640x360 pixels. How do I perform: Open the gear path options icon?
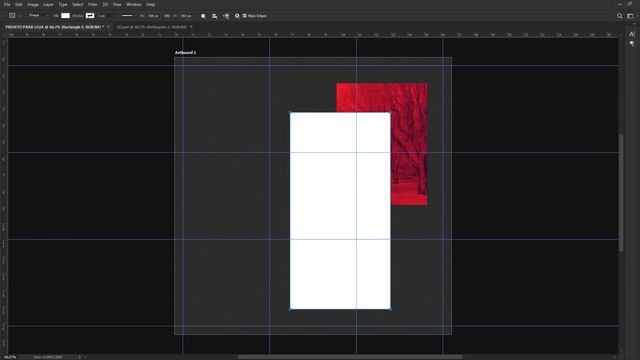(237, 16)
